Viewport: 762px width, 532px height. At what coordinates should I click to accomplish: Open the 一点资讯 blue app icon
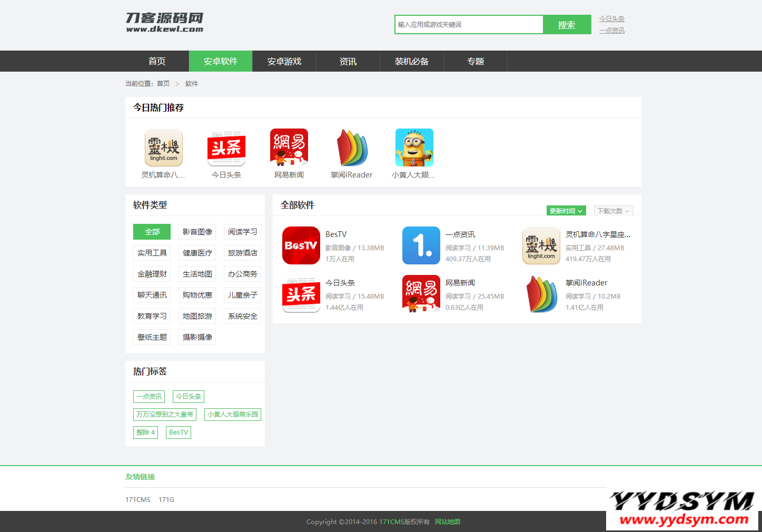(421, 245)
